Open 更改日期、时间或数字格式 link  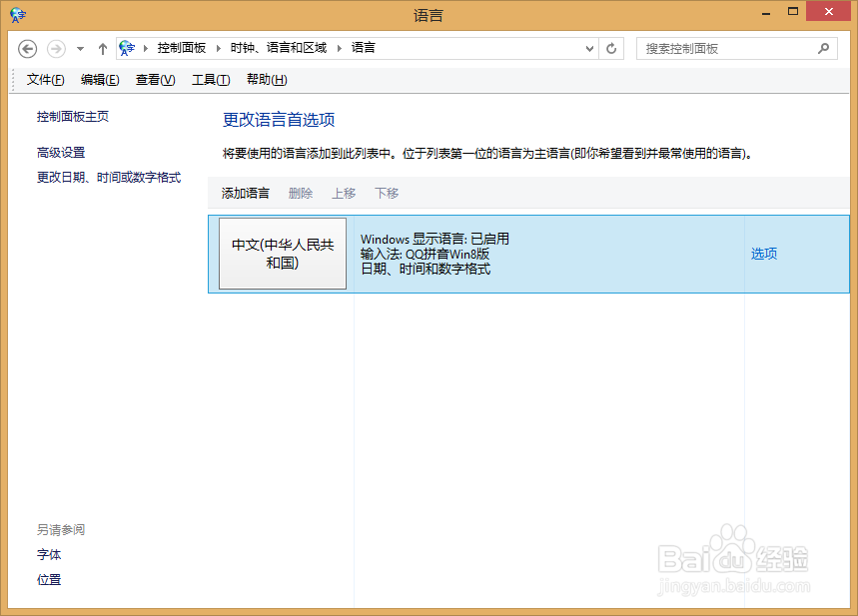coord(108,178)
